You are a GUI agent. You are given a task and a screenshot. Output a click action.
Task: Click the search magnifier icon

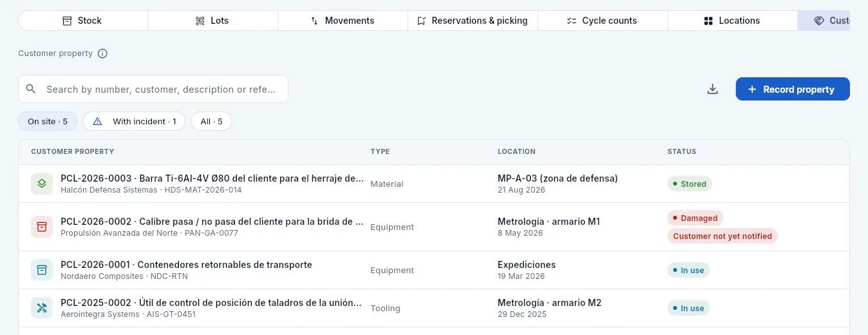31,89
